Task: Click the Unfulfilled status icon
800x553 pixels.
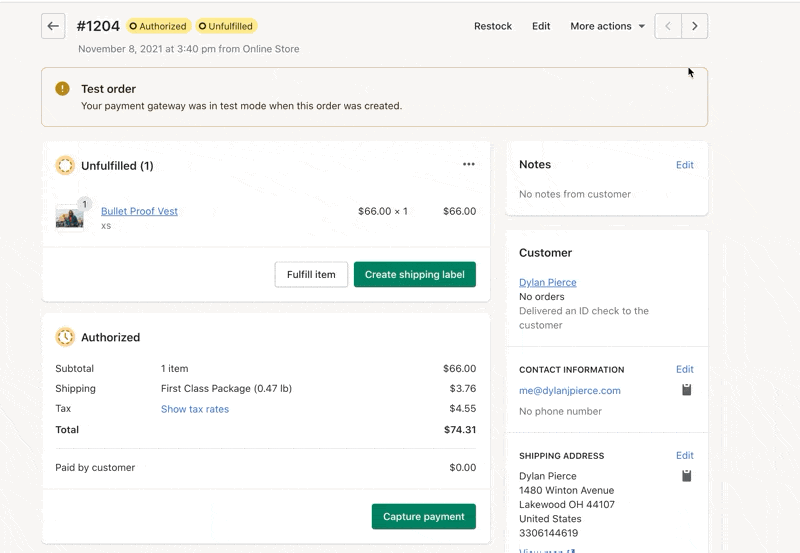Action: [x=65, y=165]
